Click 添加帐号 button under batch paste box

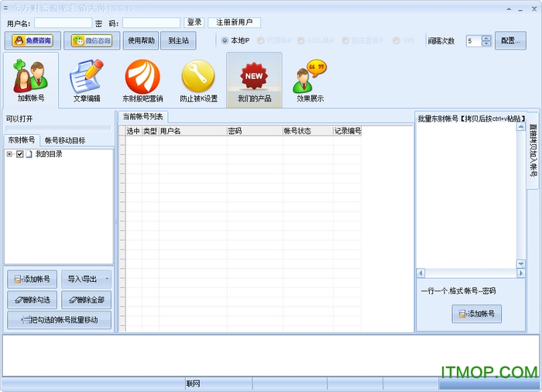tap(476, 314)
